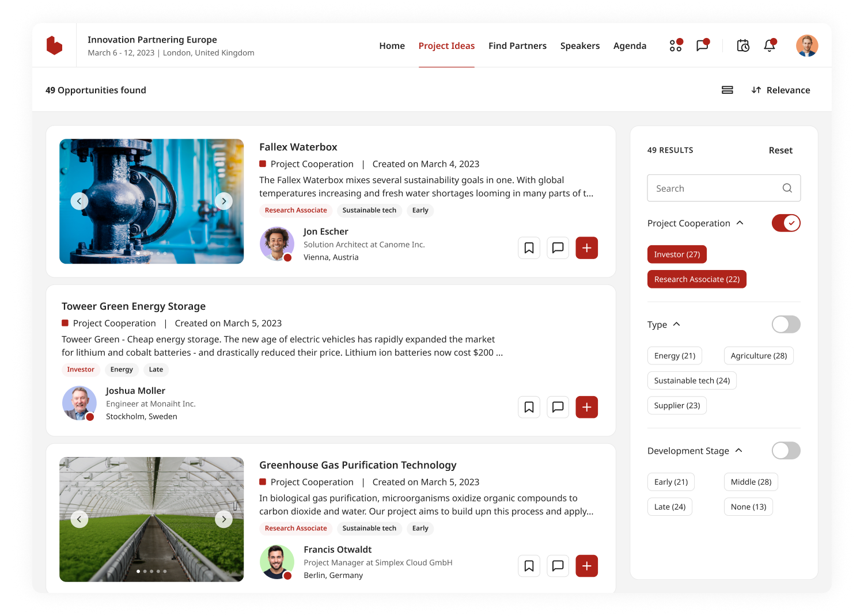Go to the Home tab
Viewport: 864px width, 616px height.
click(x=392, y=45)
